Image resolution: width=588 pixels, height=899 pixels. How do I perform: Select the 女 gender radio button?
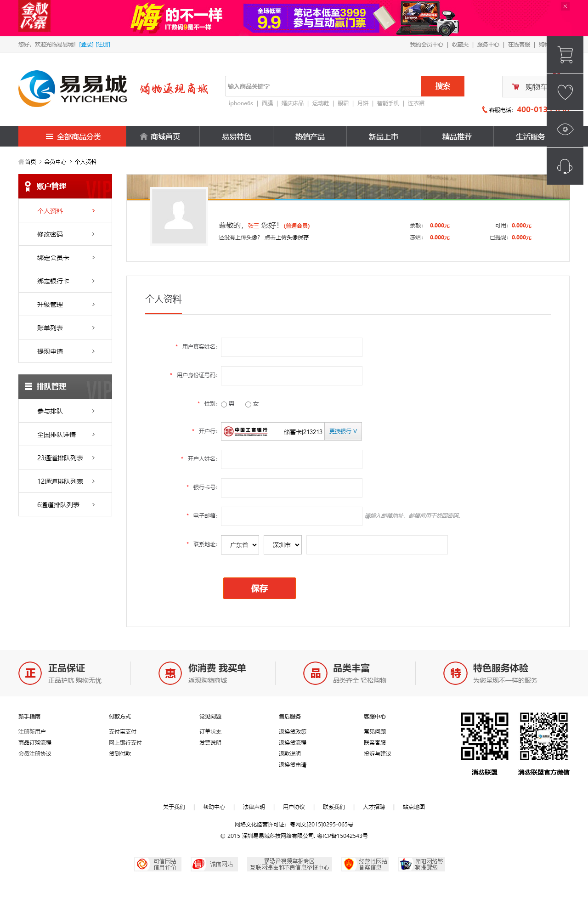click(x=248, y=404)
